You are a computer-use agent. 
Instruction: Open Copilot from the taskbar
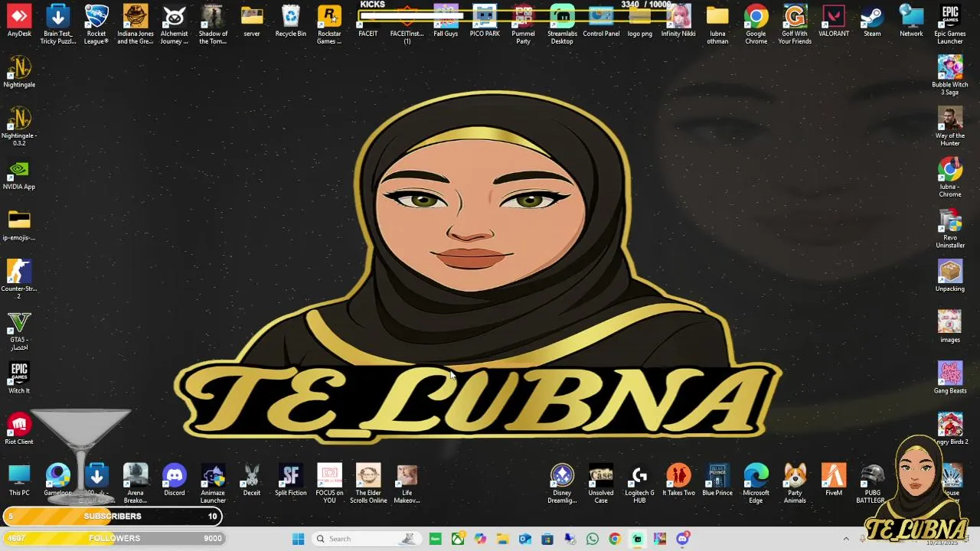(480, 539)
